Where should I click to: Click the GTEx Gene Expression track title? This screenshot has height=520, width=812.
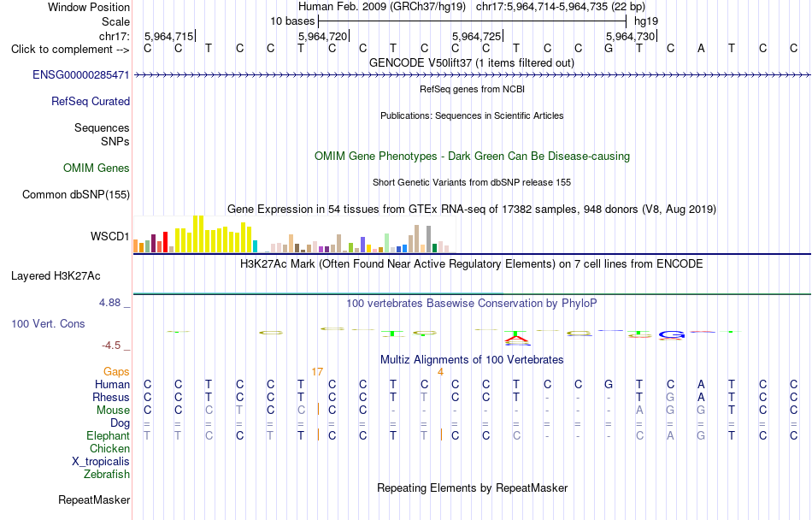tap(472, 210)
